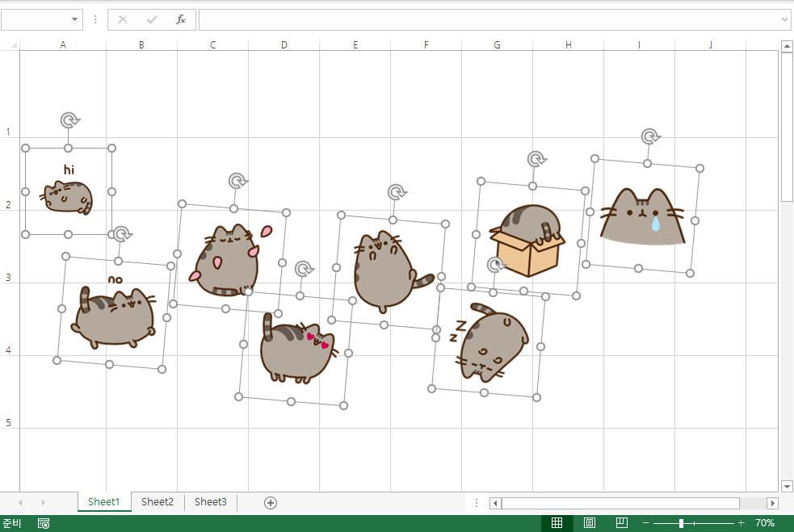Click the confirm checkmark in formula bar

151,19
